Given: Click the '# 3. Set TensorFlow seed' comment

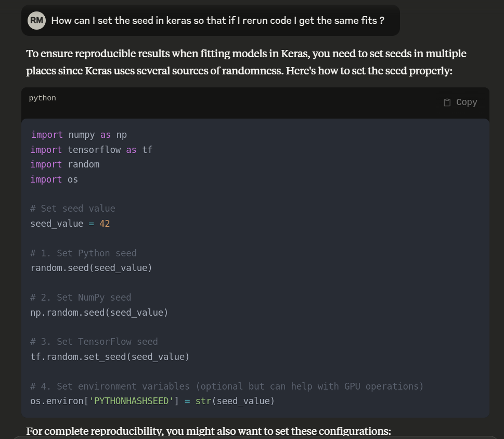Looking at the screenshot, I should (x=94, y=342).
